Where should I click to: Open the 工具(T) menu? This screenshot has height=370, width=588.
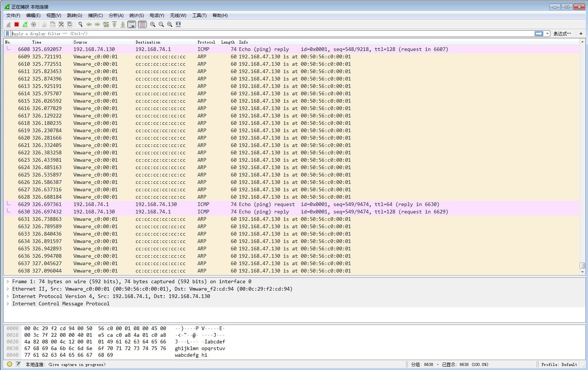(199, 16)
